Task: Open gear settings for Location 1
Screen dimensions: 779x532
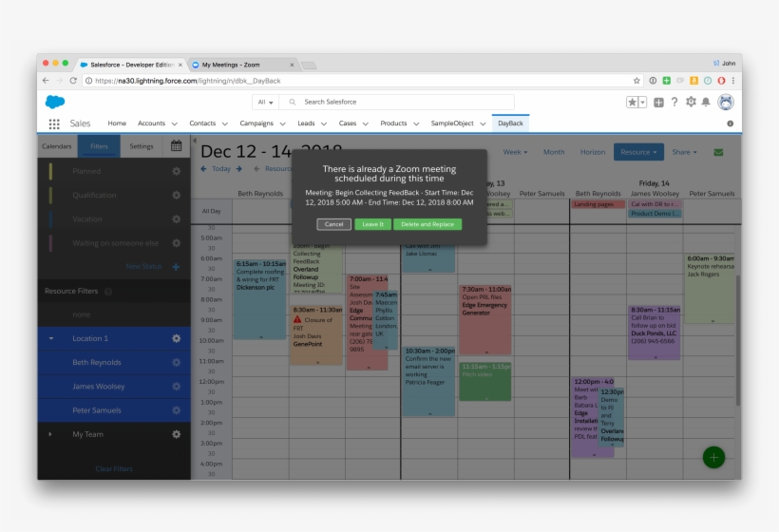Action: [176, 338]
